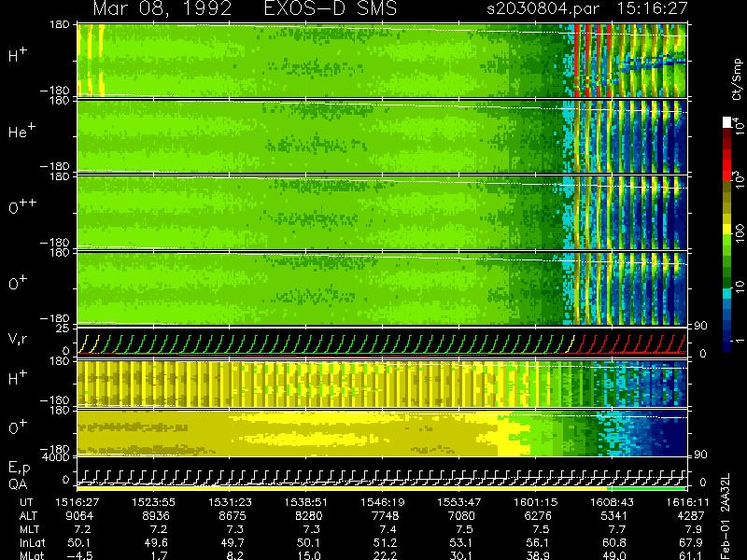The width and height of the screenshot is (747, 560).
Task: Click the MLT value "7.9"
Action: click(x=693, y=529)
